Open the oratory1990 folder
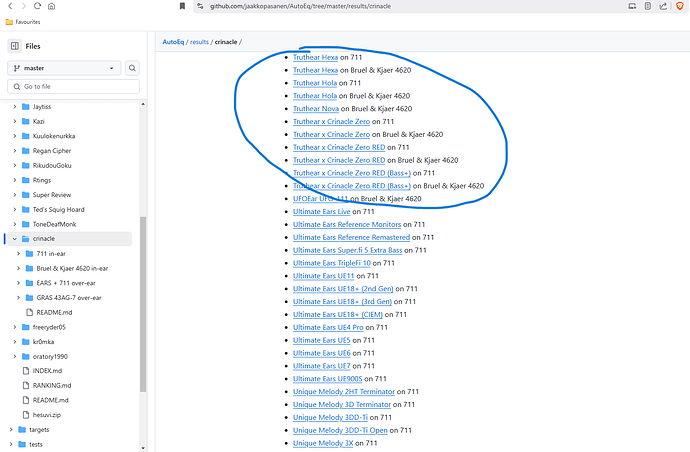 (50, 356)
